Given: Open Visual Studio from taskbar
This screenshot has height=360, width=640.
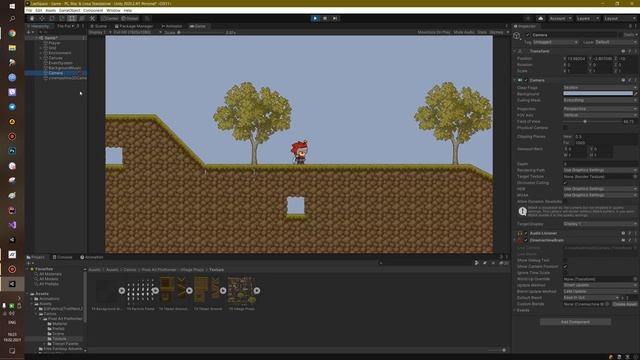Looking at the screenshot, I should click(12, 225).
